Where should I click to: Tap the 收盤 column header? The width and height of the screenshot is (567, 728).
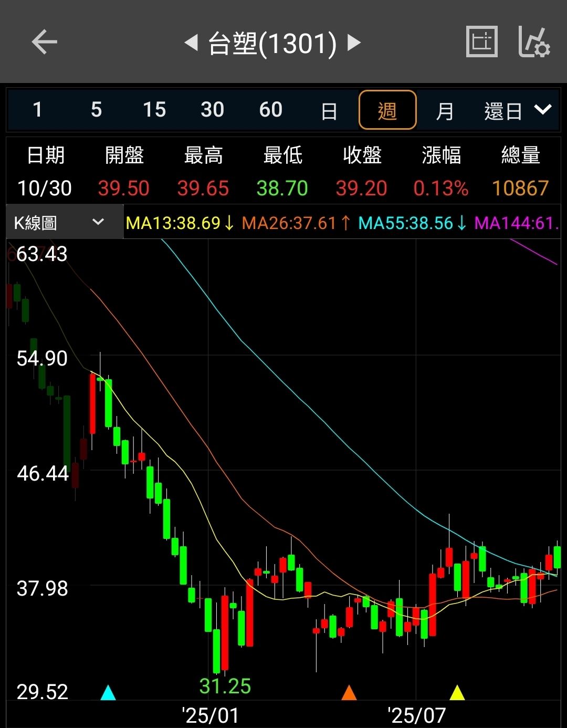[x=362, y=155]
